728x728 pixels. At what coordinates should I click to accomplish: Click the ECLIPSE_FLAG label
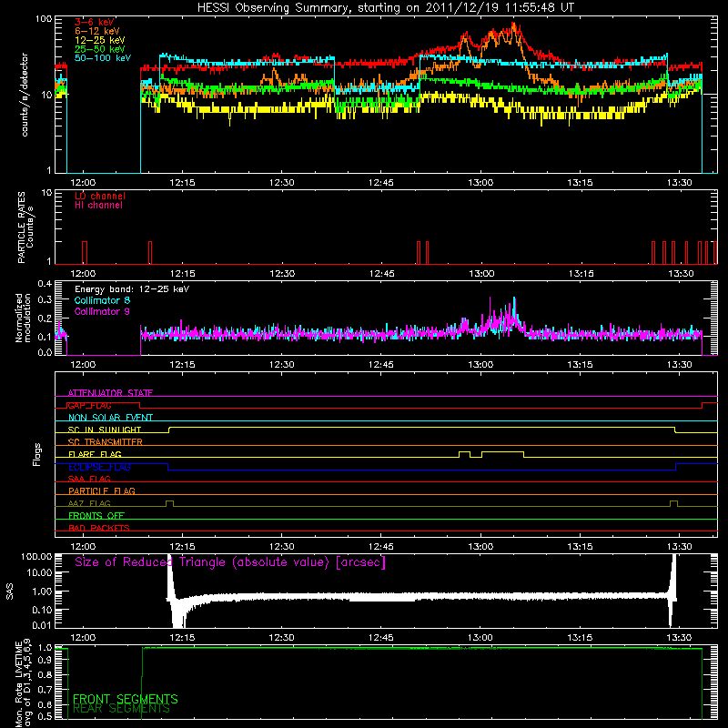pos(99,467)
